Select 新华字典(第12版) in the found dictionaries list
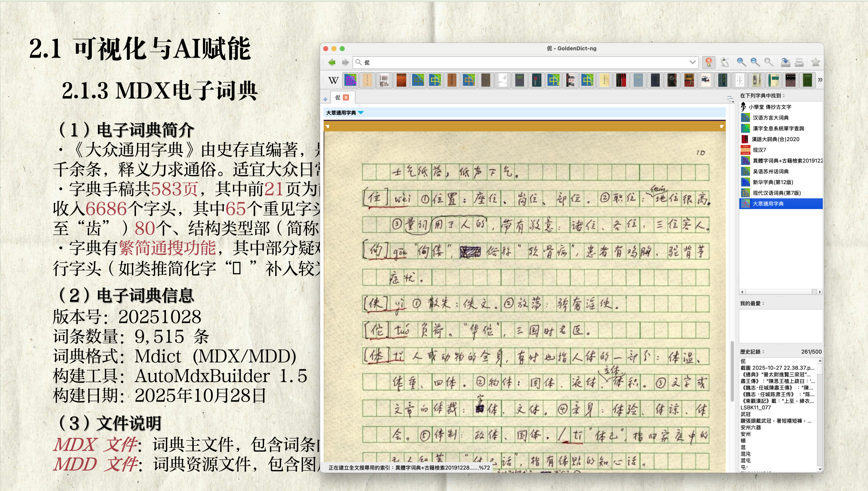Image resolution: width=868 pixels, height=491 pixels. click(773, 182)
